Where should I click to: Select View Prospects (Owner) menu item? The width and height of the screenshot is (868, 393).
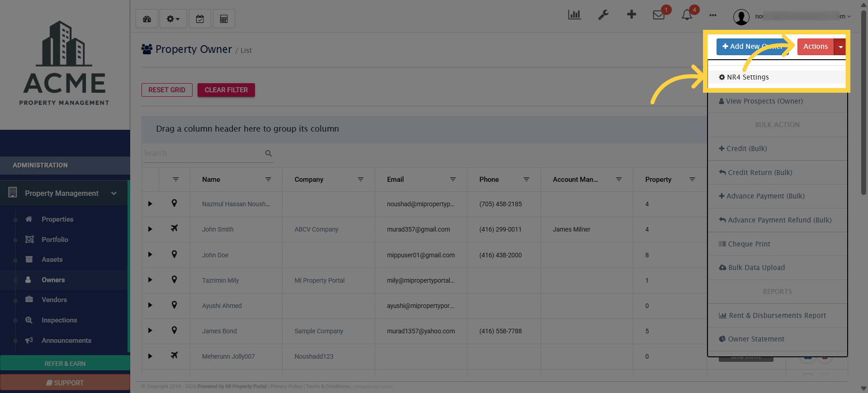pyautogui.click(x=777, y=101)
